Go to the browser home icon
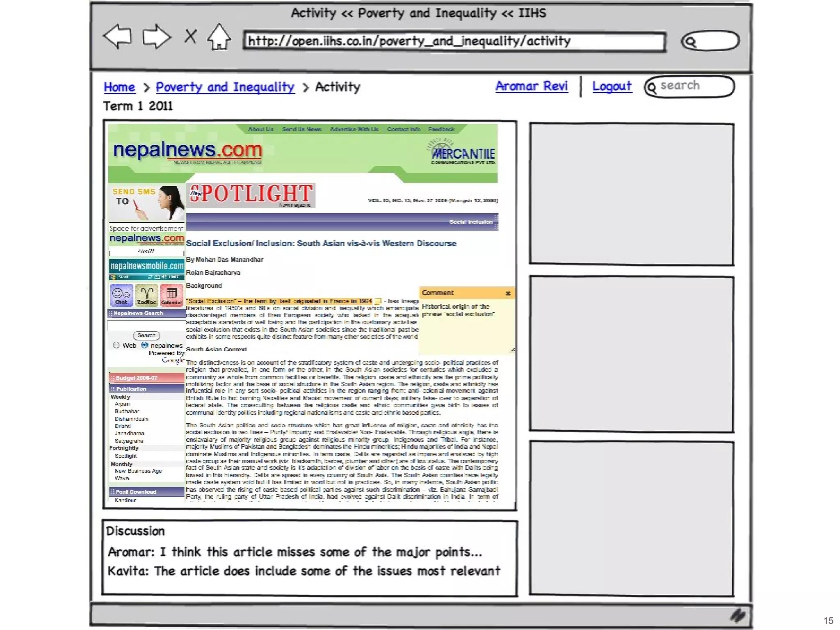 (219, 37)
